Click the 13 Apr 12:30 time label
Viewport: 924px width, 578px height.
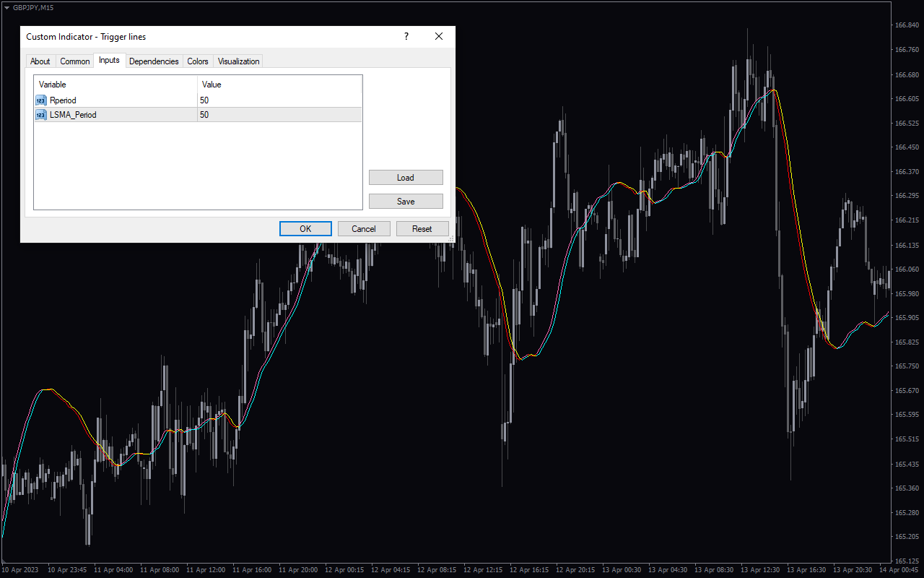[760, 570]
